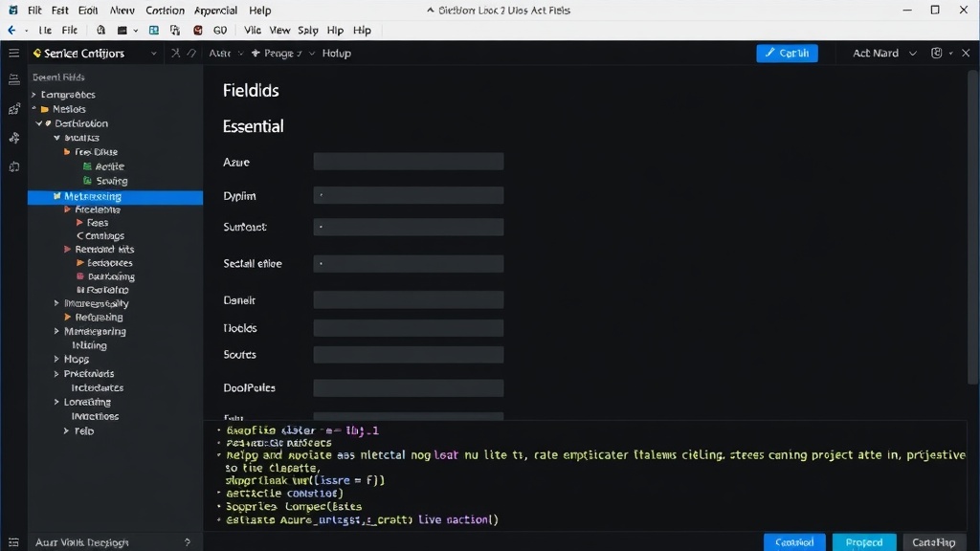Open the Act Nard dropdown
The height and width of the screenshot is (551, 980).
pos(912,54)
